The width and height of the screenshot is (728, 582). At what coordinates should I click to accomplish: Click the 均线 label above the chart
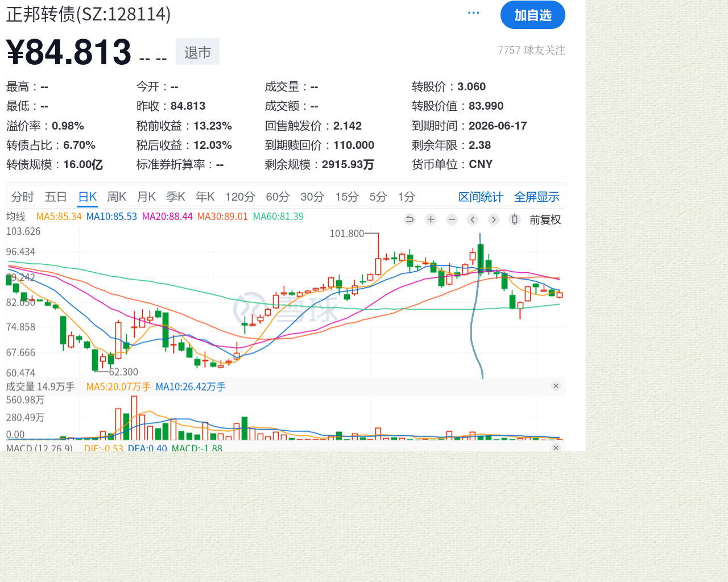point(16,217)
